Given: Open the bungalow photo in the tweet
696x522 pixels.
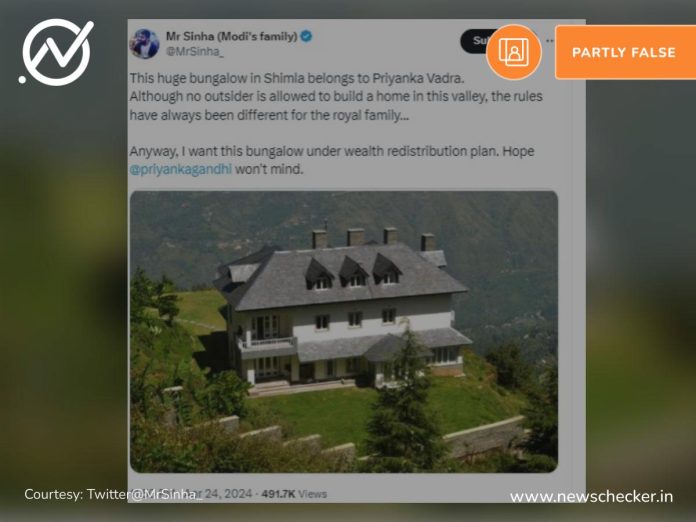Looking at the screenshot, I should pyautogui.click(x=344, y=332).
